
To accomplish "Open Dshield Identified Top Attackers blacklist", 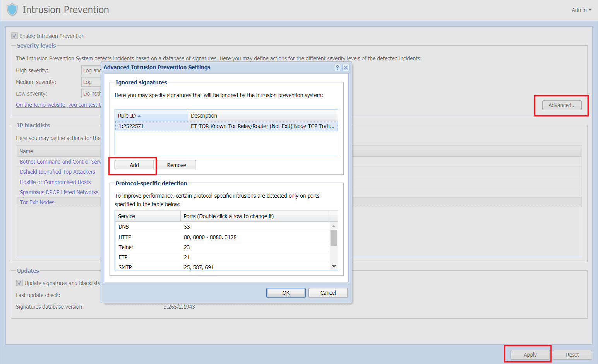I will [x=57, y=172].
